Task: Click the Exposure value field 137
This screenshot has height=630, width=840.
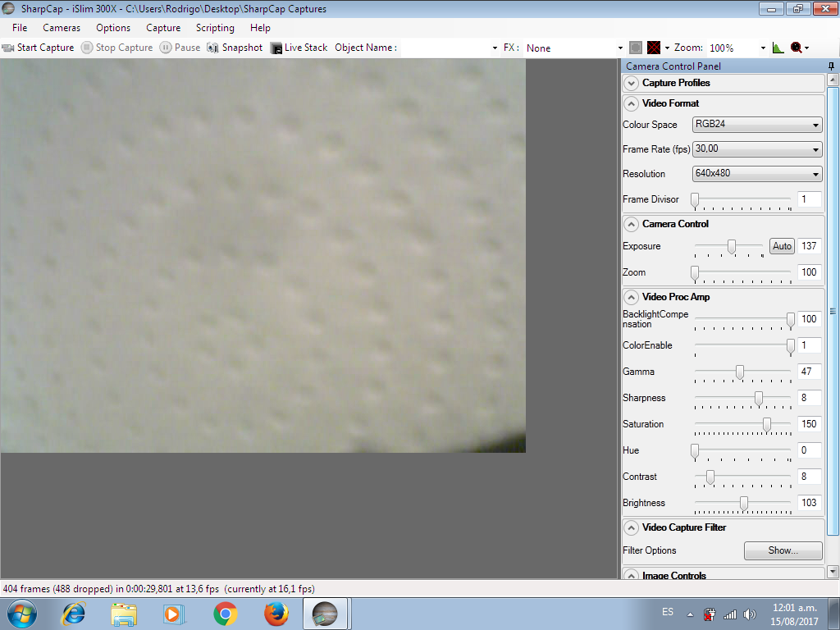Action: pyautogui.click(x=809, y=246)
